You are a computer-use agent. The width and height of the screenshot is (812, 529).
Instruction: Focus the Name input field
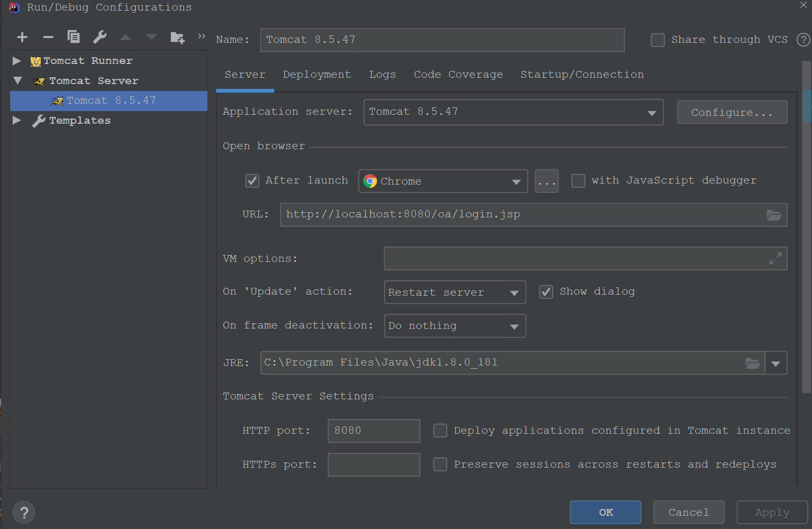[443, 40]
